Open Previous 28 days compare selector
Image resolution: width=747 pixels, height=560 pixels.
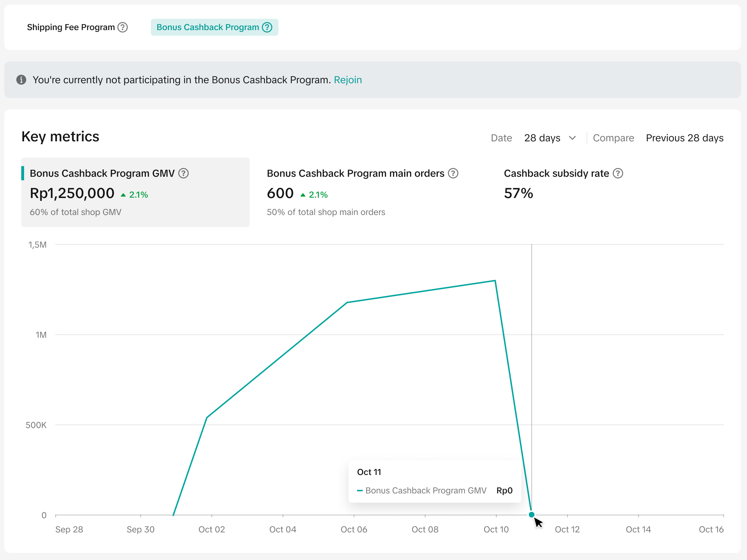[x=684, y=138]
